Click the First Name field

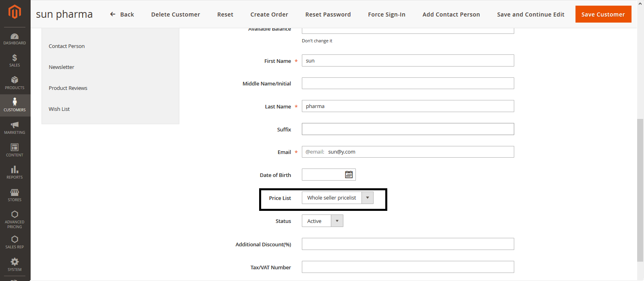pyautogui.click(x=408, y=60)
